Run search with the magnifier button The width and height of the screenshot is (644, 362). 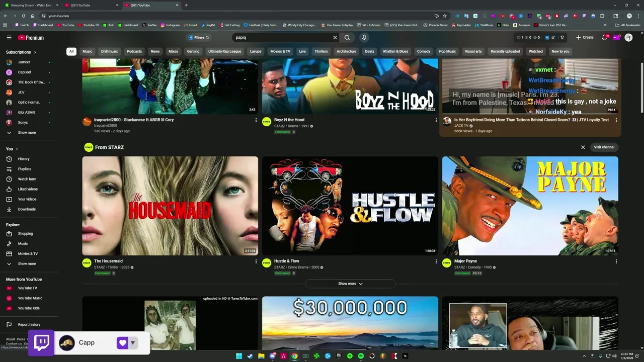coord(347,37)
